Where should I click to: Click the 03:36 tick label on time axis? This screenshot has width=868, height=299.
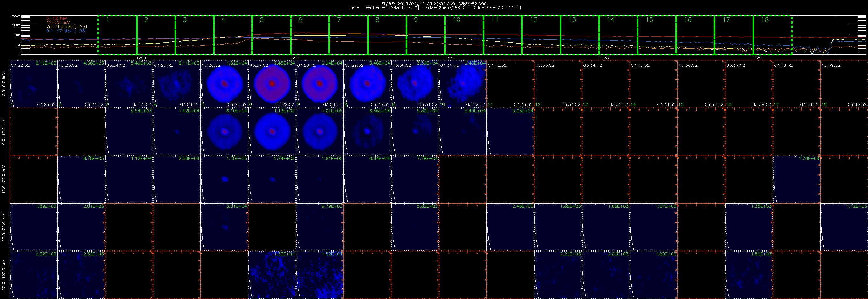pyautogui.click(x=604, y=58)
